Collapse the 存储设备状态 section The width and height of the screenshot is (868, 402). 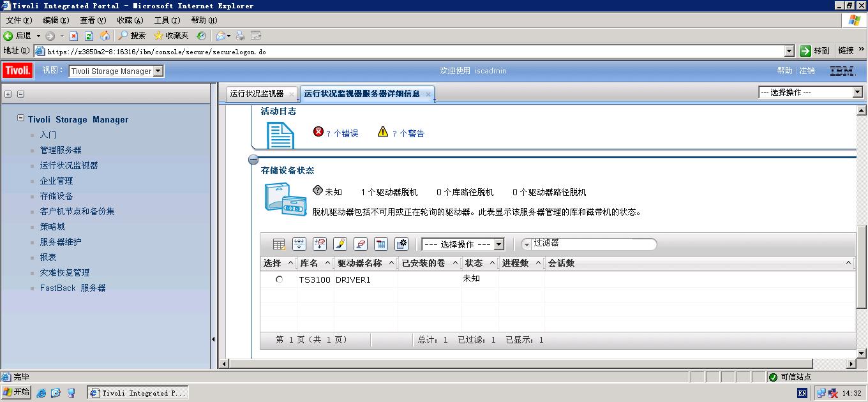(253, 160)
